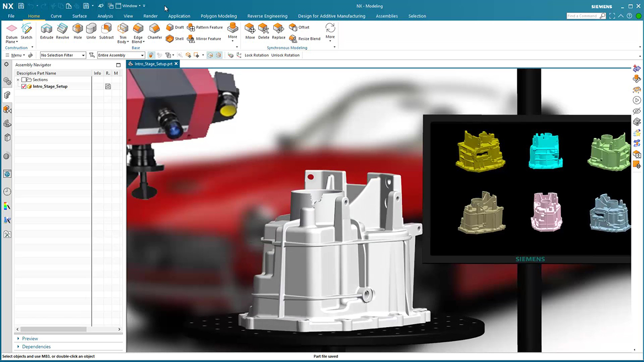The height and width of the screenshot is (362, 644).
Task: Open the Synchronous Modeling More dropdown
Action: pos(330,32)
